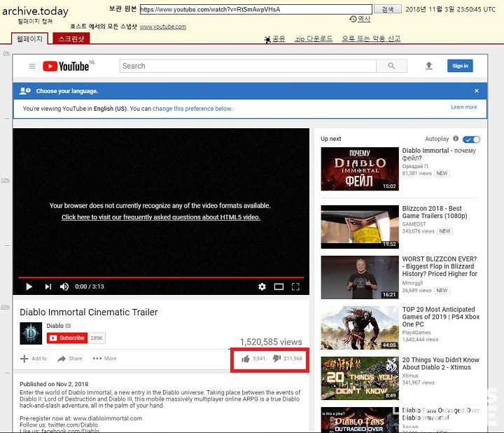Open the YouTube hamburger guide menu
The width and height of the screenshot is (504, 433).
(32, 67)
